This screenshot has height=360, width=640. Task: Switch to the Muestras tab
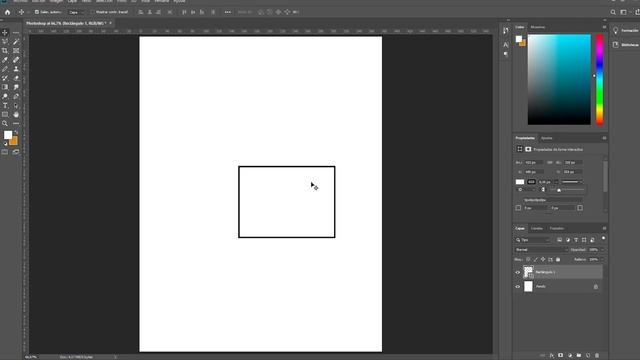point(538,27)
